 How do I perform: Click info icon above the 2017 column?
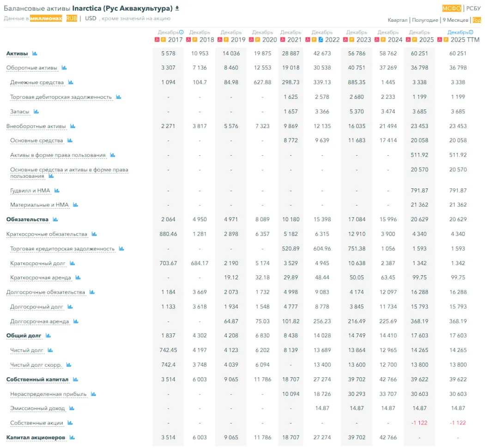[x=182, y=32]
